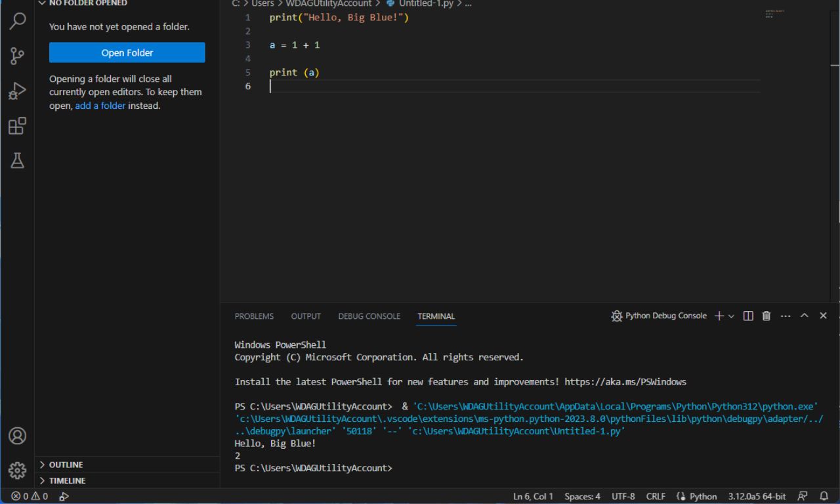Change end of line sequence CRLF
This screenshot has height=504, width=840.
click(x=655, y=497)
